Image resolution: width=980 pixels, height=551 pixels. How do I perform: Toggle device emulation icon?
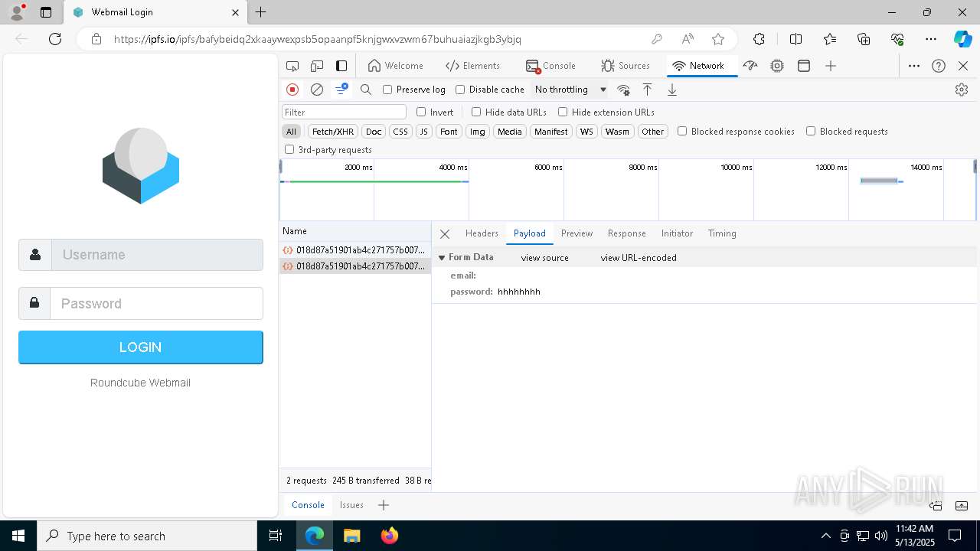click(317, 66)
